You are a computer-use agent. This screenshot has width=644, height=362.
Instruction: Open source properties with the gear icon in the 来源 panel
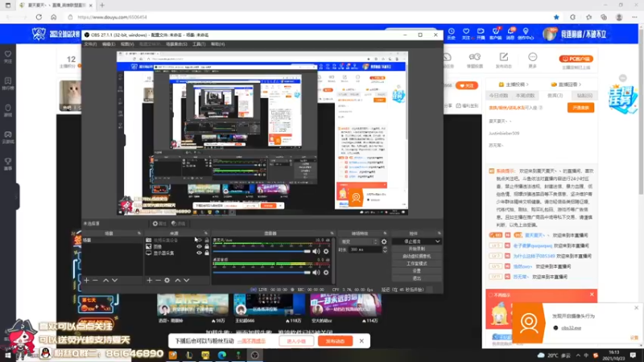(167, 280)
